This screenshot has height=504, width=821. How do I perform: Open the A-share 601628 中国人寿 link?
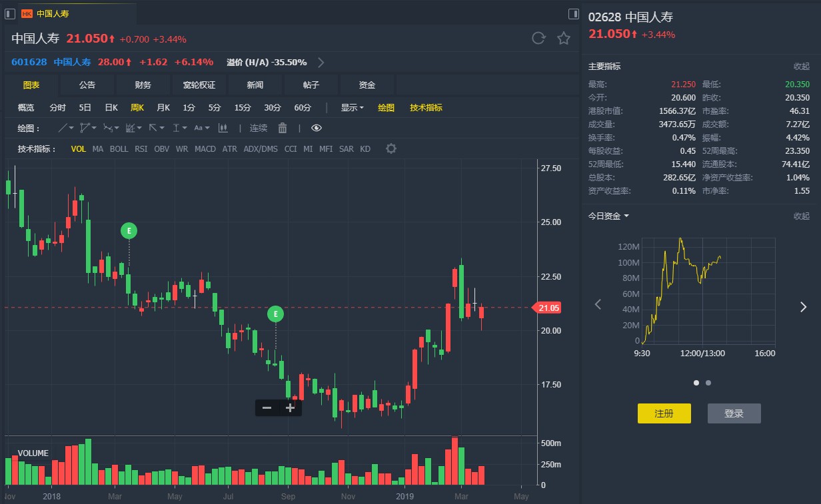[x=51, y=62]
